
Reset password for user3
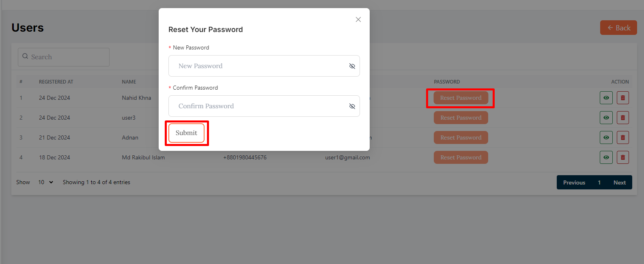pyautogui.click(x=461, y=118)
